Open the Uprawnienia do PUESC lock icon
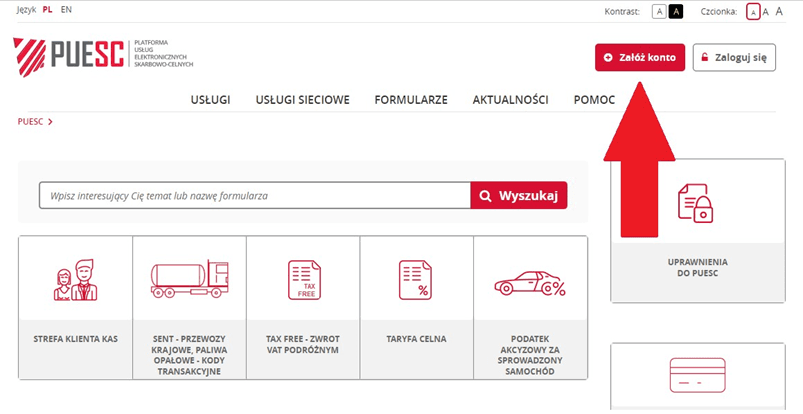 [x=697, y=204]
